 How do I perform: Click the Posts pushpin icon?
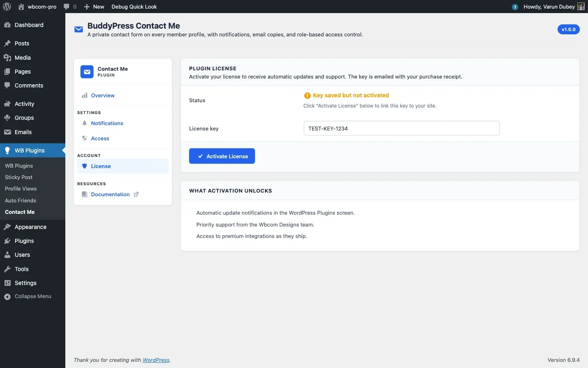(7, 43)
